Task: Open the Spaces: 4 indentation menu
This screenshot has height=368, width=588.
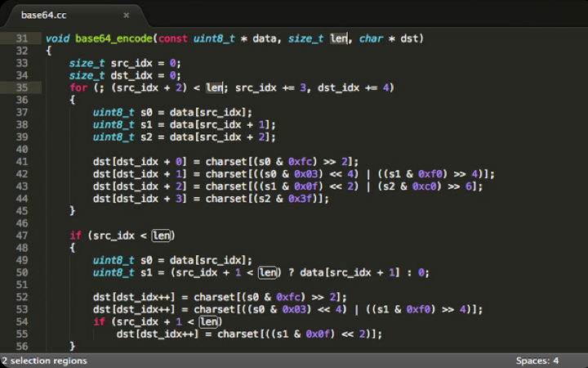Action: pos(537,360)
